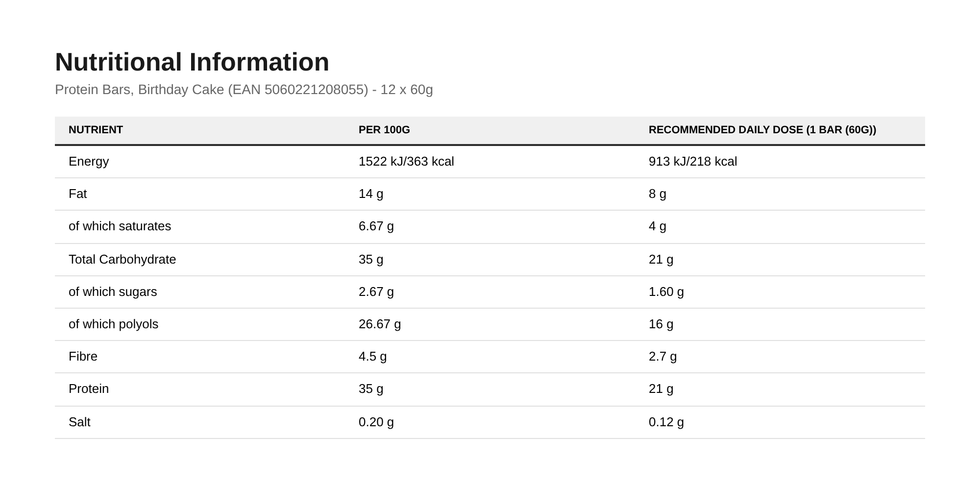The width and height of the screenshot is (980, 486).
Task: Select the 'of which polyols' label
Action: coord(113,324)
